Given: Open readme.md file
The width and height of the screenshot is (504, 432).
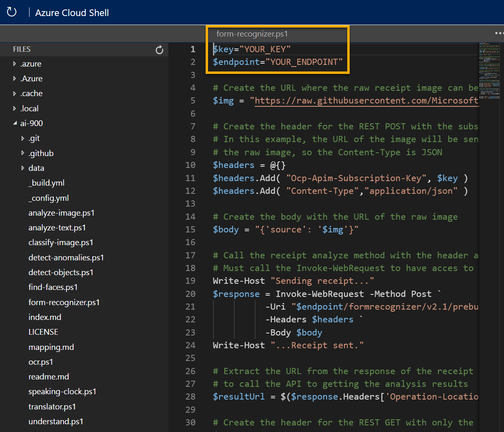Looking at the screenshot, I should point(48,377).
